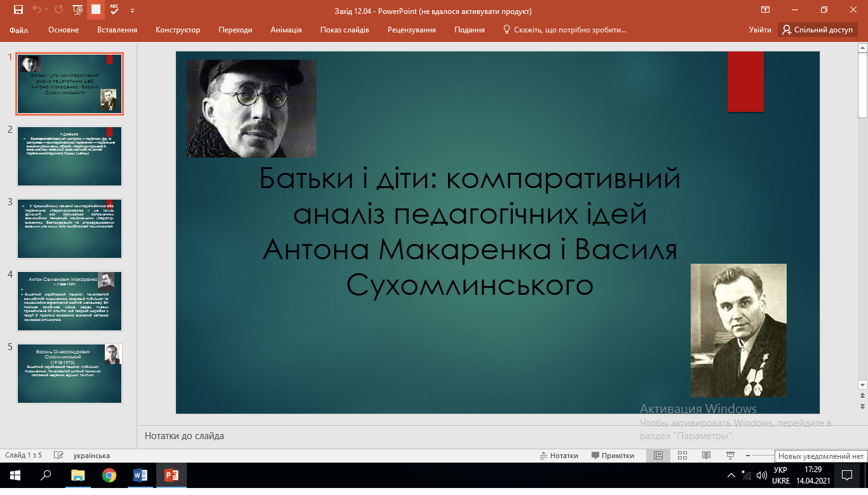Image resolution: width=868 pixels, height=495 pixels.
Task: Run spell check from quick access toolbar
Action: [114, 10]
